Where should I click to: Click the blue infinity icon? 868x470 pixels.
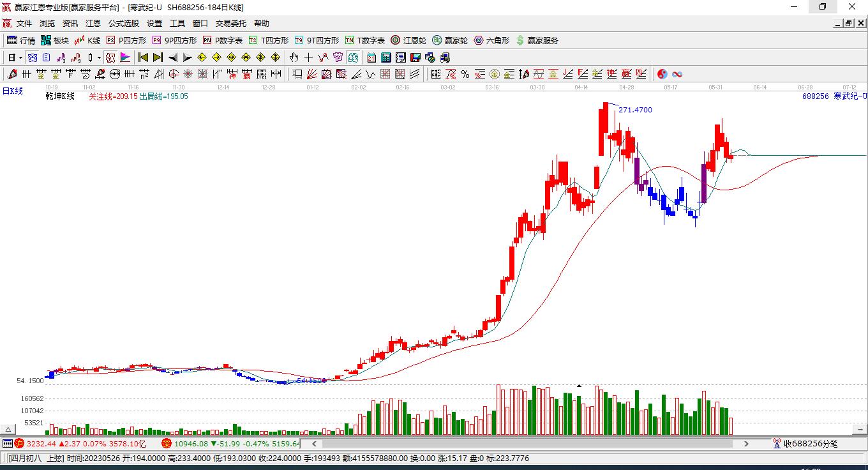[x=677, y=74]
